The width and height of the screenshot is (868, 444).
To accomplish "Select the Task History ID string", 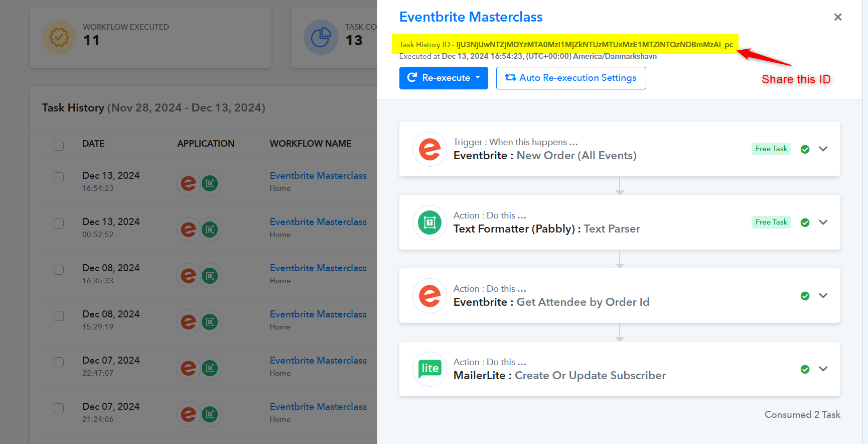I will tap(595, 45).
